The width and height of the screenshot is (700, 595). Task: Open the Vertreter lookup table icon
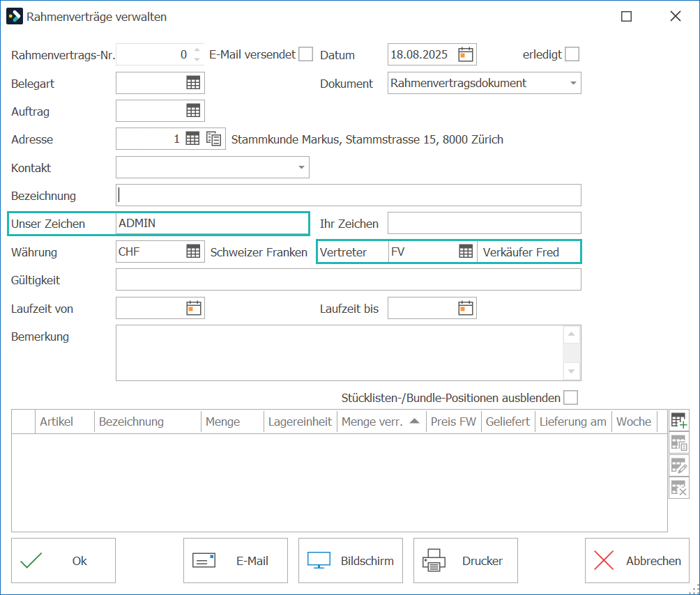(466, 252)
